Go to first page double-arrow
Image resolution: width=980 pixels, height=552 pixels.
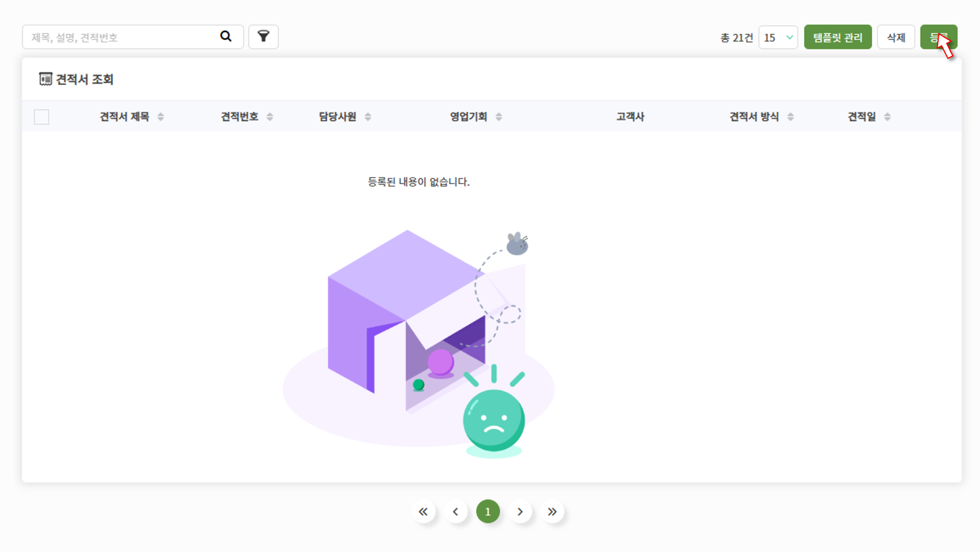point(423,511)
